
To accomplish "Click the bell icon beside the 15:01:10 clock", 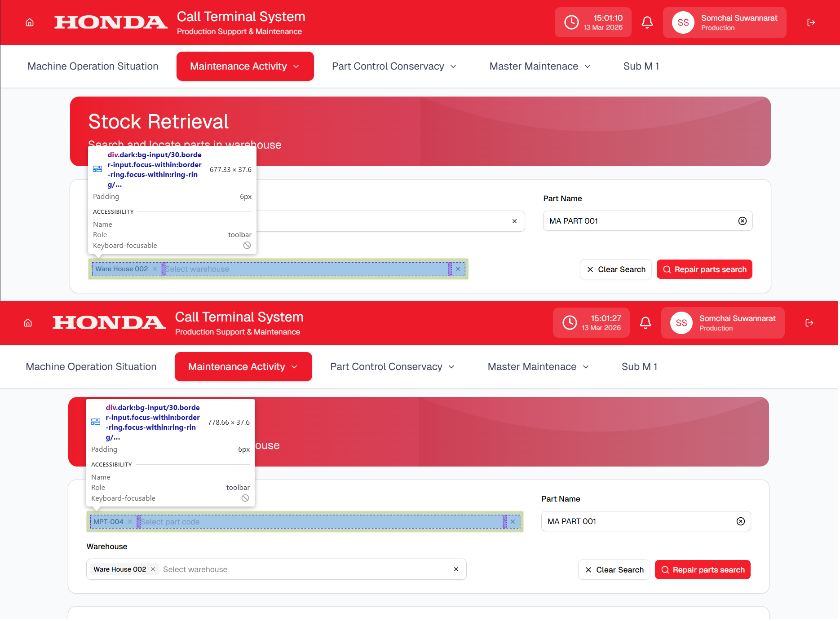I will coord(647,22).
